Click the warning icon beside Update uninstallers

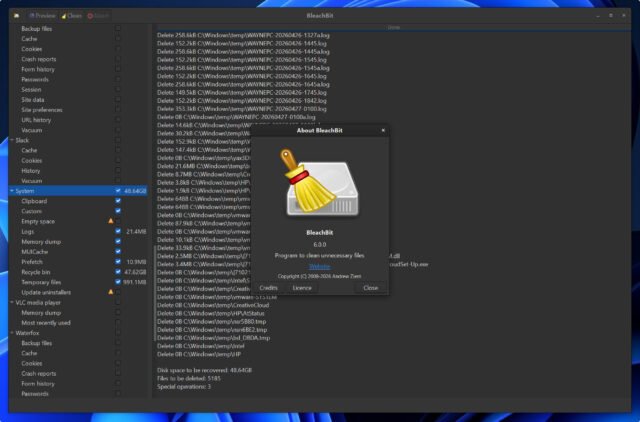[x=111, y=290]
